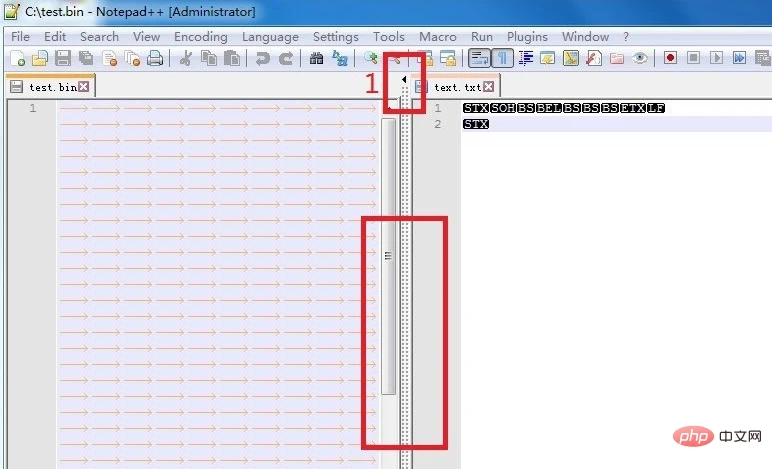
Task: Open the Settings menu
Action: click(336, 36)
